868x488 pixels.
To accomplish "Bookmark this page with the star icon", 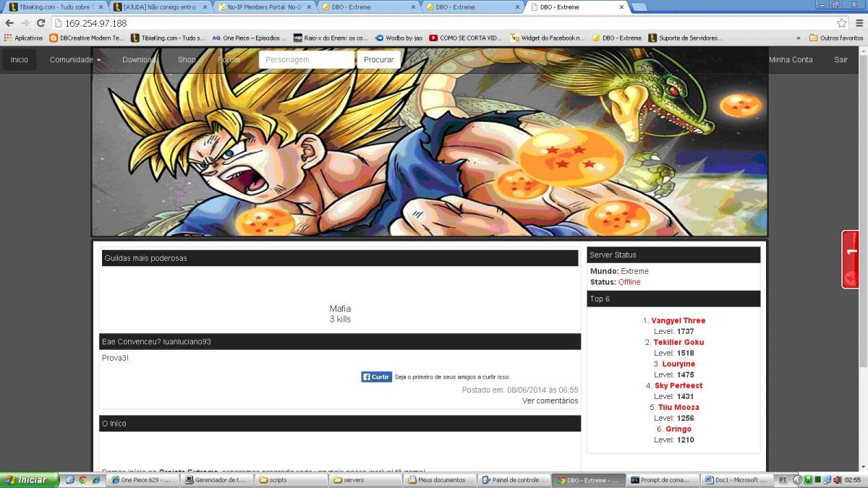I will pyautogui.click(x=841, y=23).
